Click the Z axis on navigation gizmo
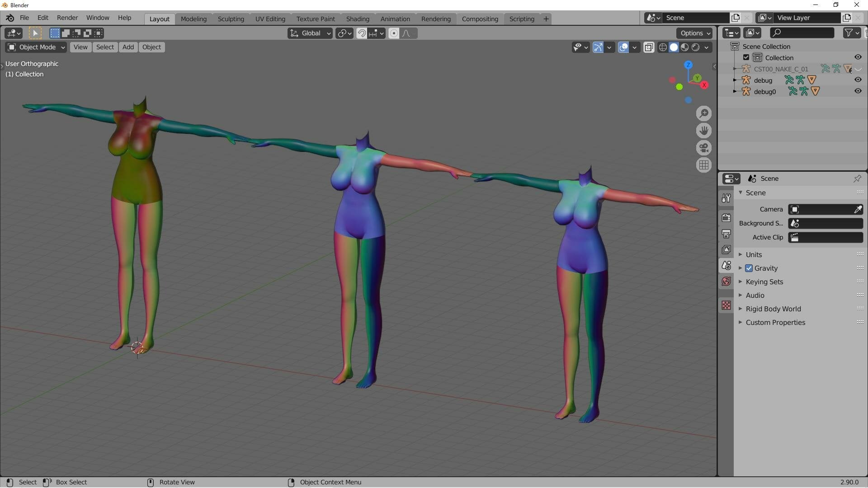The image size is (868, 488). (x=688, y=65)
